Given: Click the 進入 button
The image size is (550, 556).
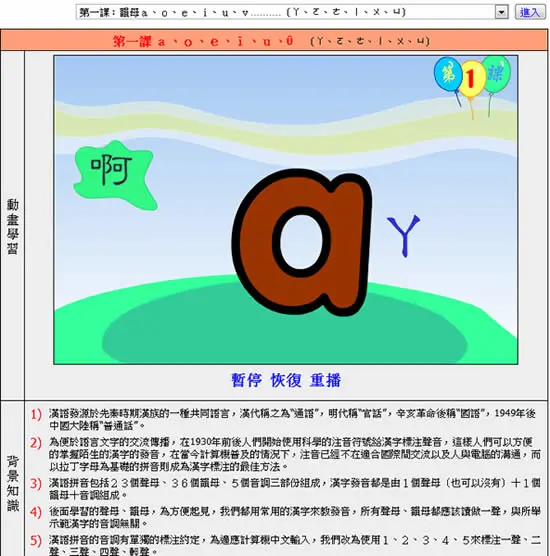Looking at the screenshot, I should tap(530, 12).
